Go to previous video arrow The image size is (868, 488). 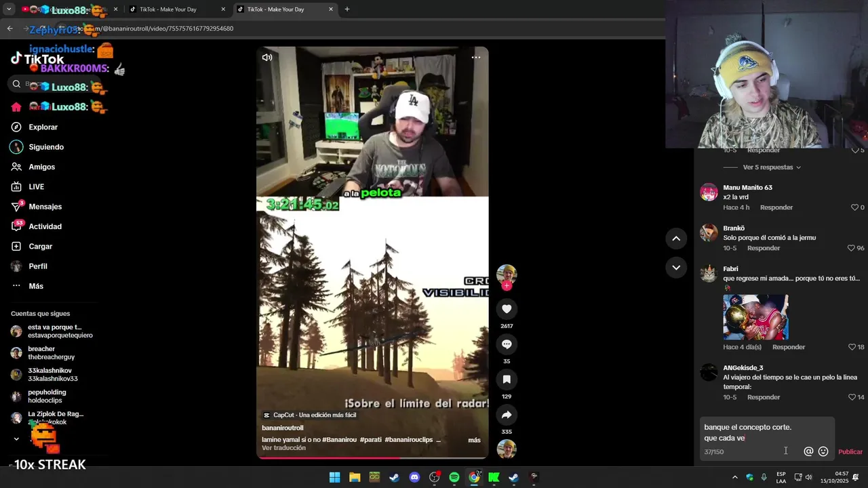tap(676, 238)
